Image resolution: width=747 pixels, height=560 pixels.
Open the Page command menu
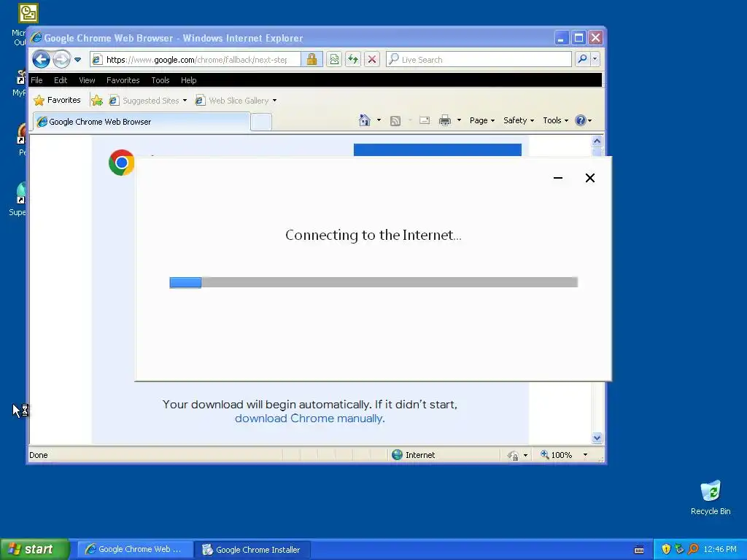click(x=482, y=120)
